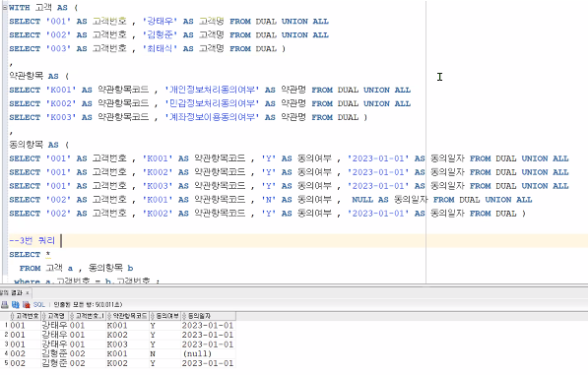Click '민감정보처리동의여부' string in editor
Image resolution: width=588 pixels, height=375 pixels.
pos(212,103)
